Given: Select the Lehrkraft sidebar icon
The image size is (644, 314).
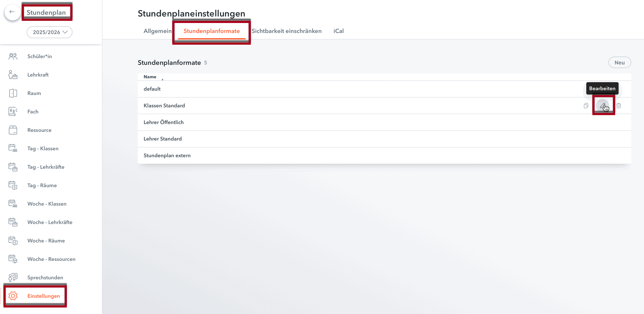Looking at the screenshot, I should click(x=13, y=75).
